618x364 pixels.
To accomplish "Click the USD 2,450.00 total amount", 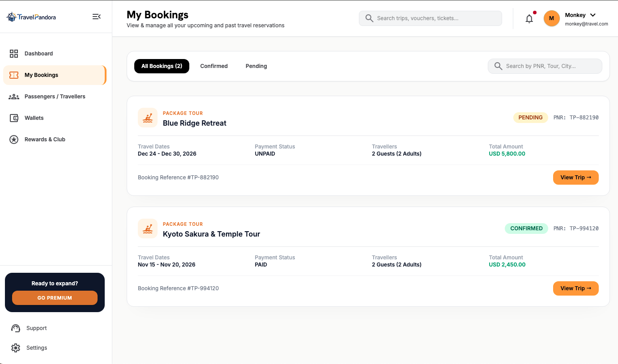I will point(507,265).
